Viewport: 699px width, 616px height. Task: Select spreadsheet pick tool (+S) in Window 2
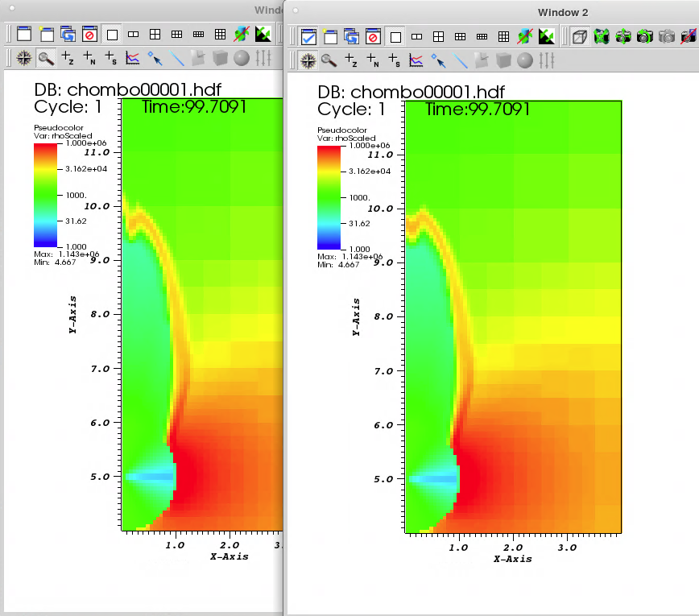395,60
